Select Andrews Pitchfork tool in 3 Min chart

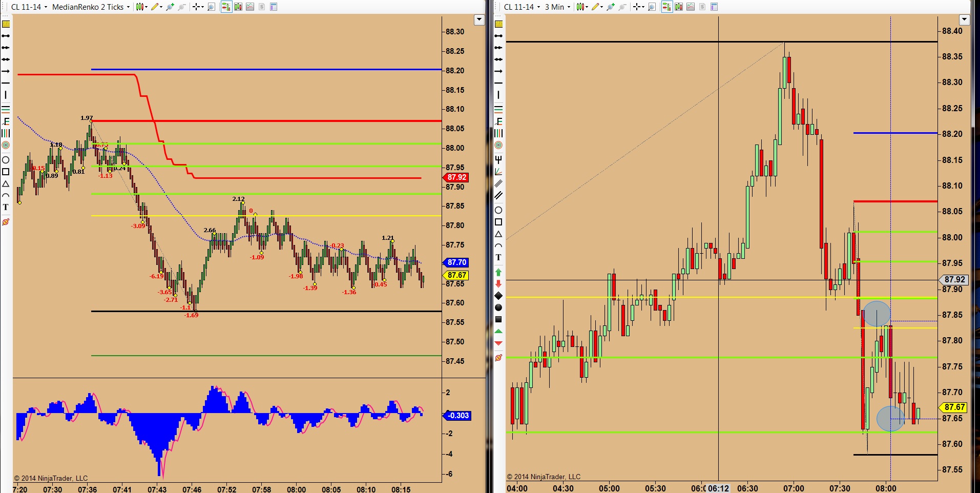(498, 160)
